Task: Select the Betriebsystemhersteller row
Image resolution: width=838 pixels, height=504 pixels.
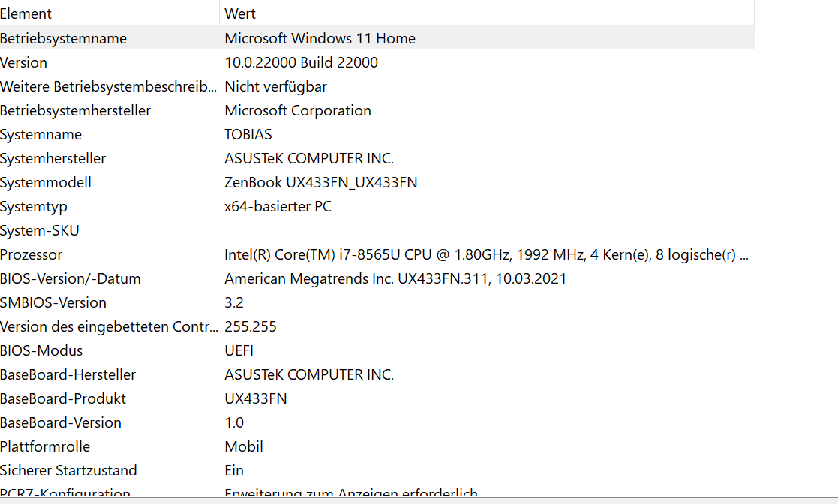Action: point(377,110)
